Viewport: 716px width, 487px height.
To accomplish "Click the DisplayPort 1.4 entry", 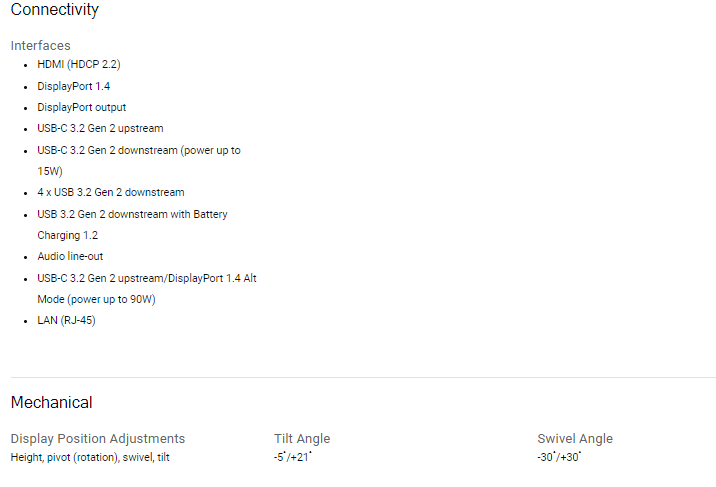I will point(74,86).
